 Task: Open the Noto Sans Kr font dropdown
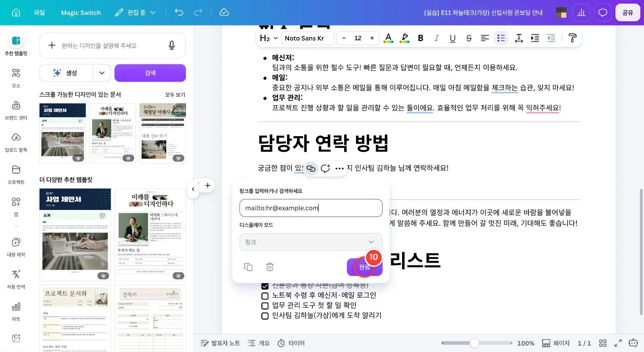point(308,38)
